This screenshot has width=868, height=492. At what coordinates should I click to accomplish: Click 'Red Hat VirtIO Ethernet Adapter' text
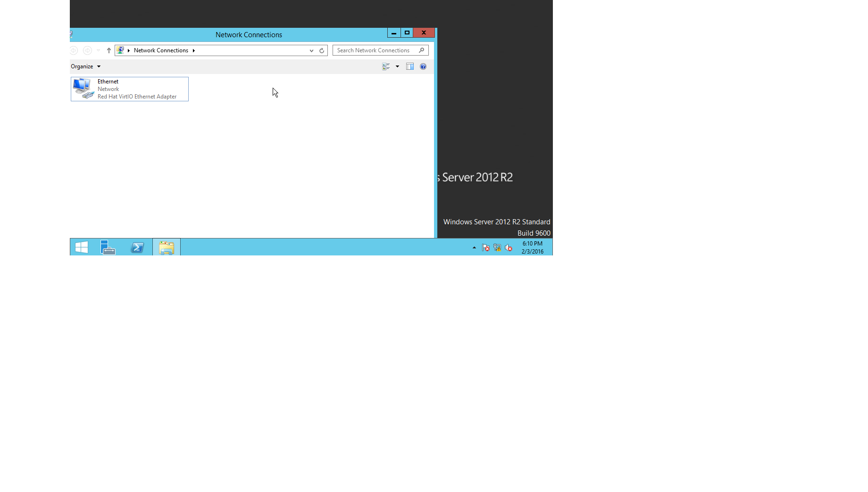click(137, 97)
